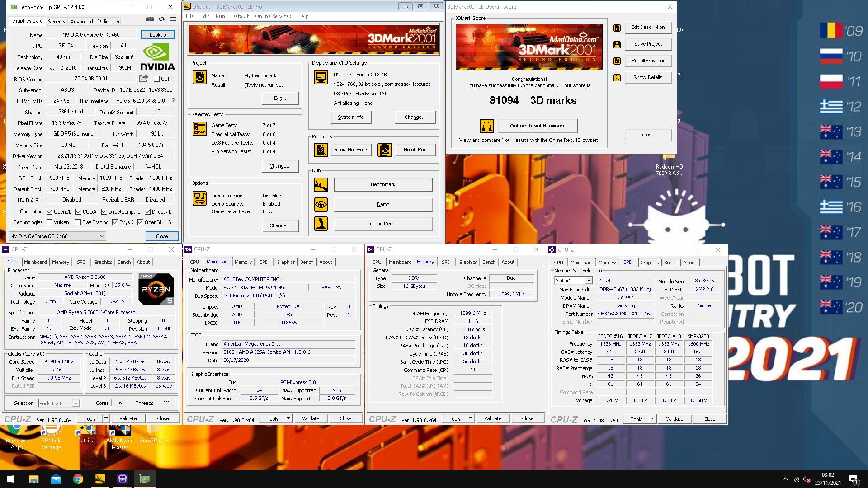Open Mail app from taskbar
This screenshot has height=488, width=868.
(x=56, y=479)
